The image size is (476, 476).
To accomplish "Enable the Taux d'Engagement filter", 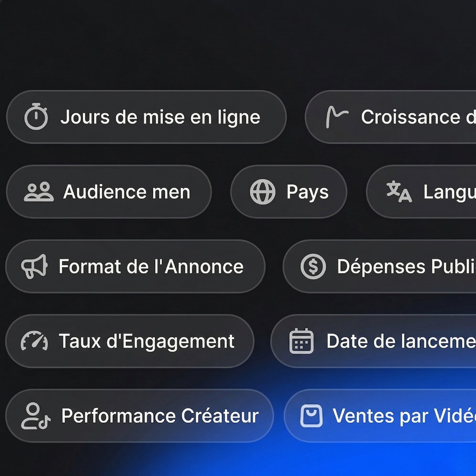I will 131,341.
